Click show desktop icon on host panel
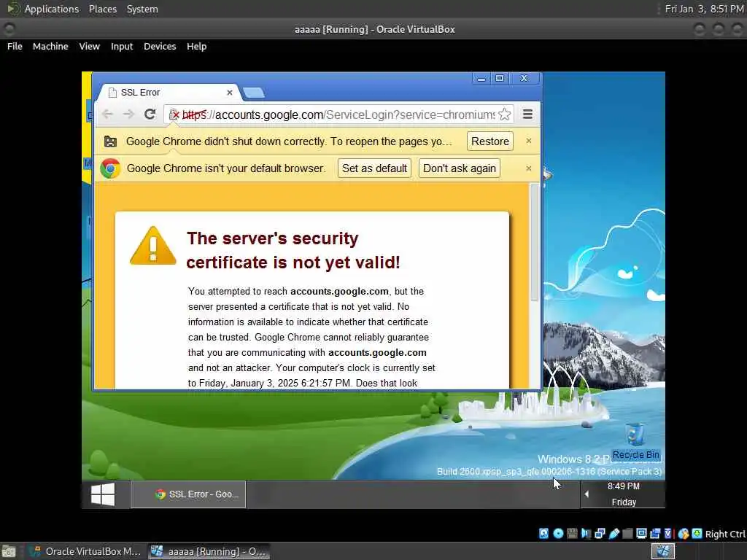The width and height of the screenshot is (747, 560). tap(9, 551)
